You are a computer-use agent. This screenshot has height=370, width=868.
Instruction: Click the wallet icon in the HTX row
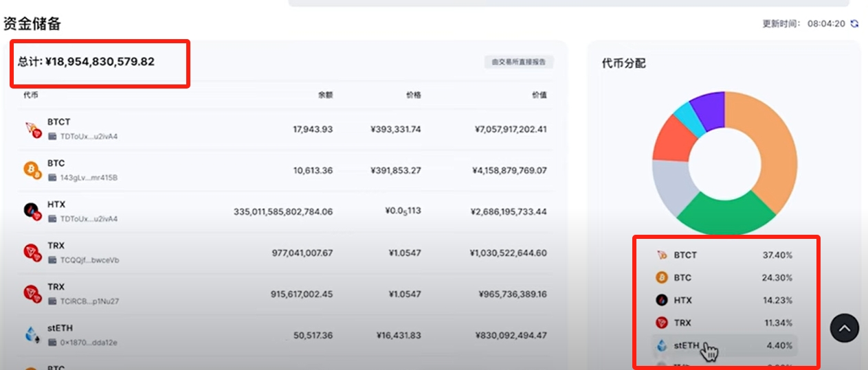pyautogui.click(x=52, y=219)
